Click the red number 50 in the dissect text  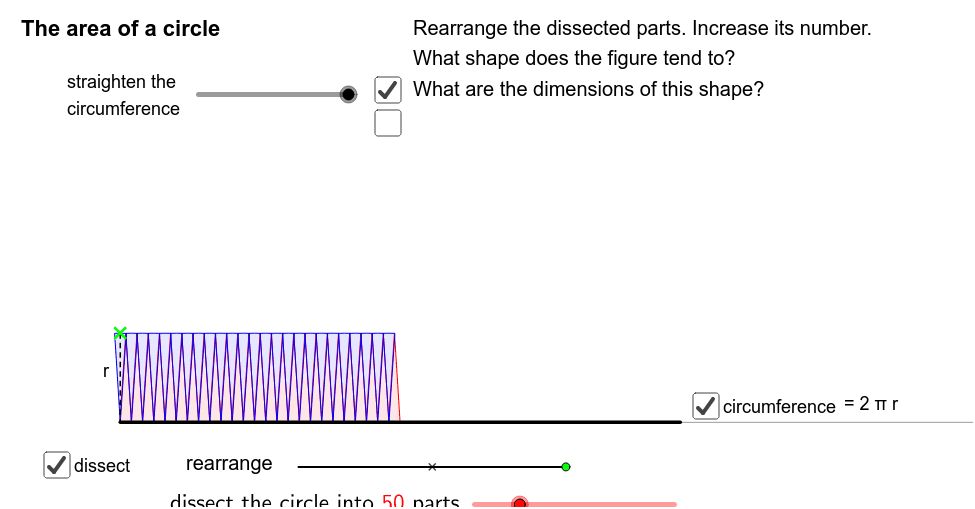(392, 502)
